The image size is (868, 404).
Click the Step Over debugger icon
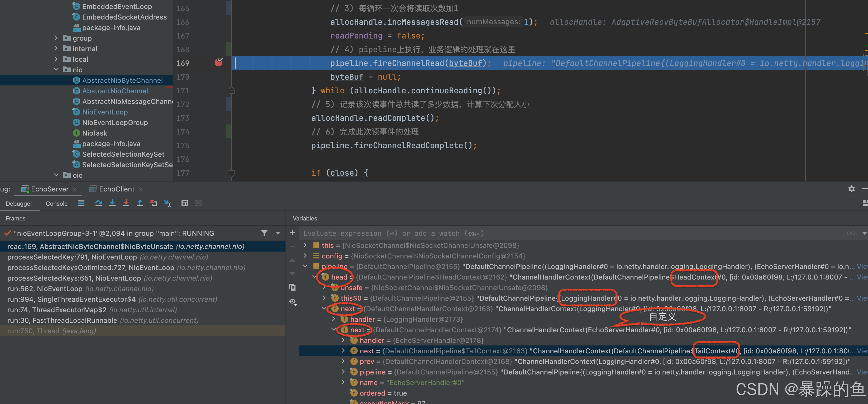point(98,203)
